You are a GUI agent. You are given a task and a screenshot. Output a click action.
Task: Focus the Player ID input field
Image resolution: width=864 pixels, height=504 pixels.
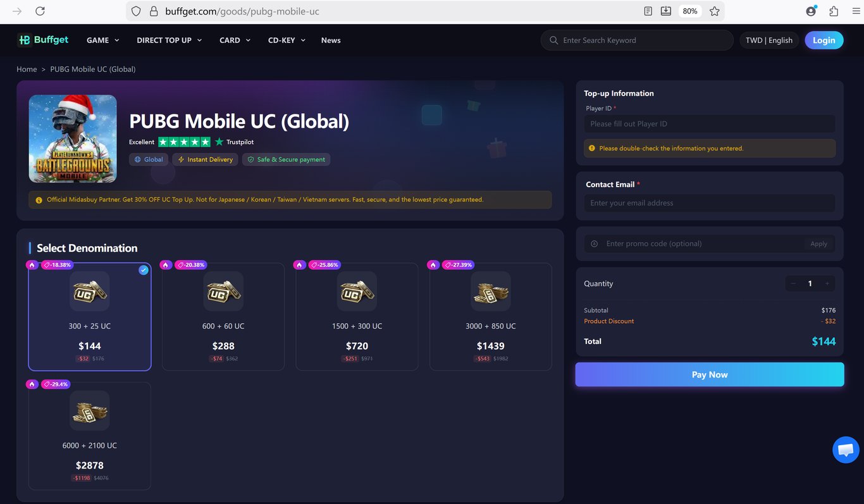710,124
